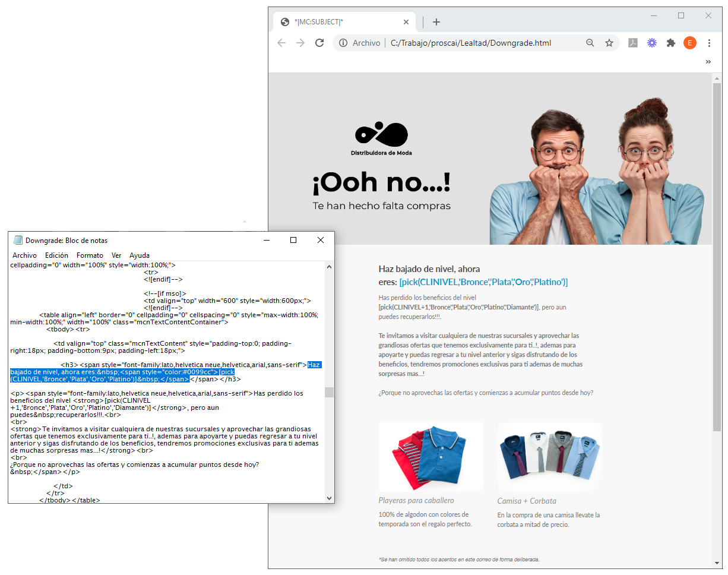
Task: Click the Camisa + Corbata product image
Action: [550, 457]
